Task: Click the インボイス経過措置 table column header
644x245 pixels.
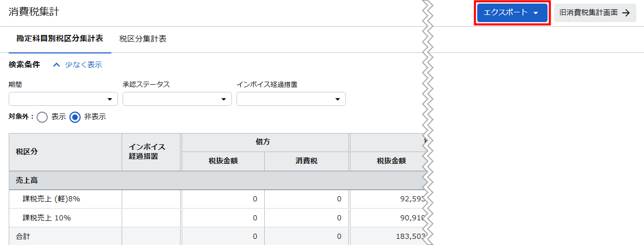Action: 151,152
